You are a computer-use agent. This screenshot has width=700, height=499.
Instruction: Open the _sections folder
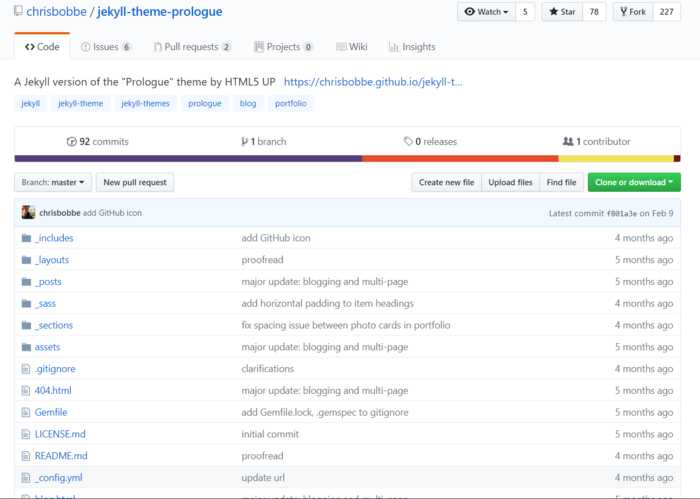click(54, 325)
